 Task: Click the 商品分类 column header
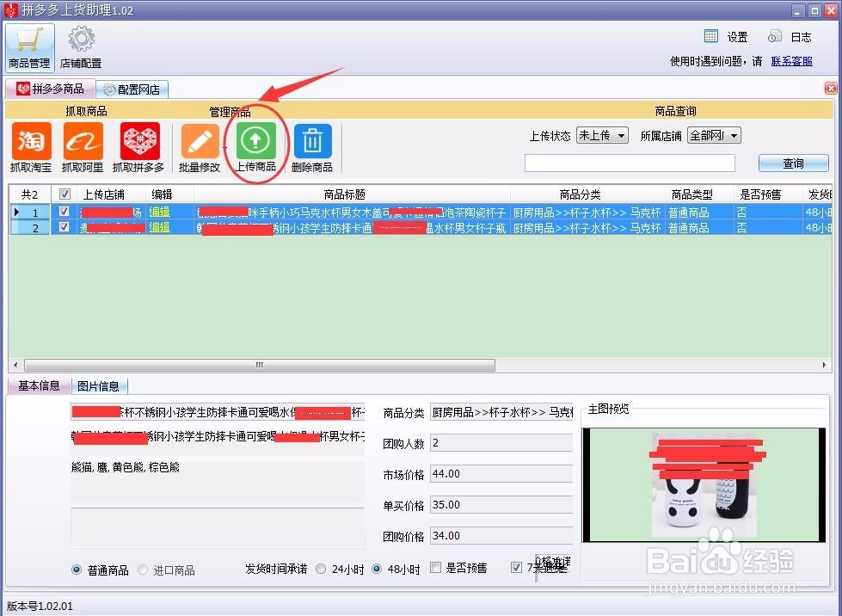(x=587, y=194)
